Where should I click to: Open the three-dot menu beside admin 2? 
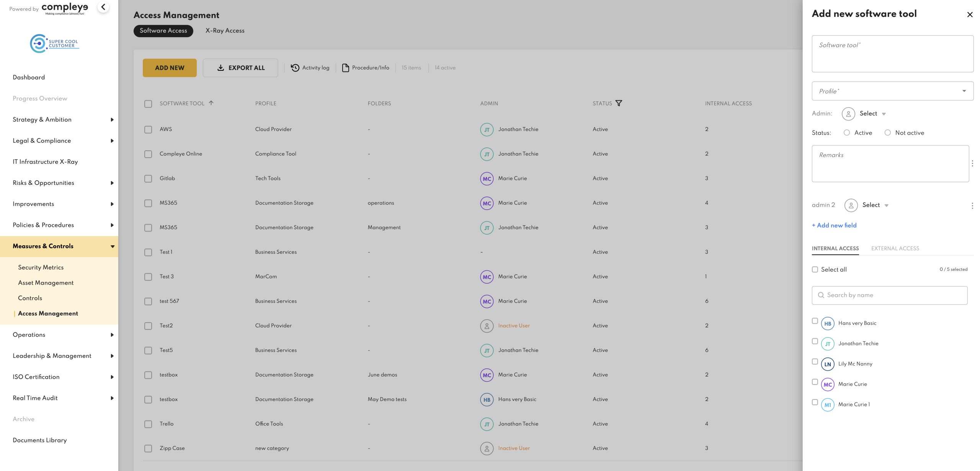(972, 206)
